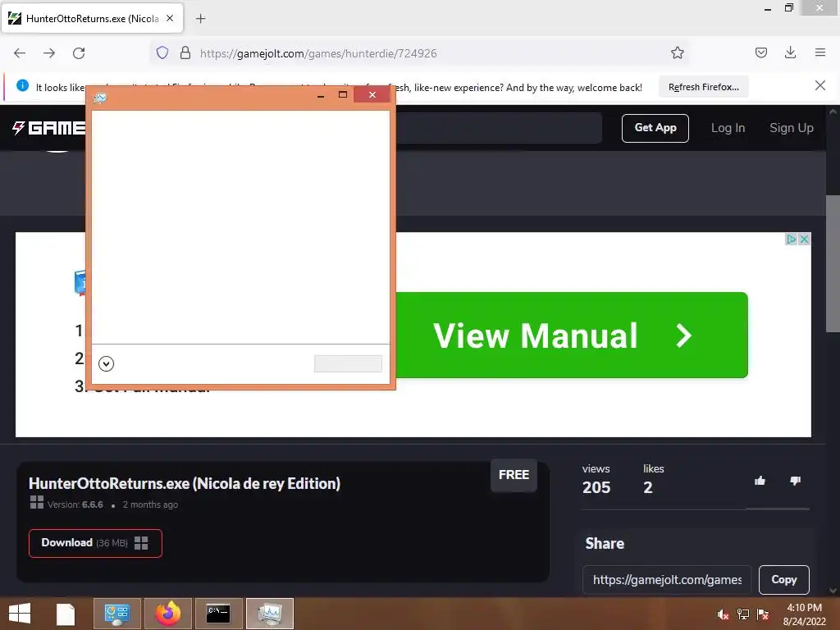Image resolution: width=840 pixels, height=630 pixels.
Task: Click the page vertical scrollbar thumb
Action: coord(833,263)
